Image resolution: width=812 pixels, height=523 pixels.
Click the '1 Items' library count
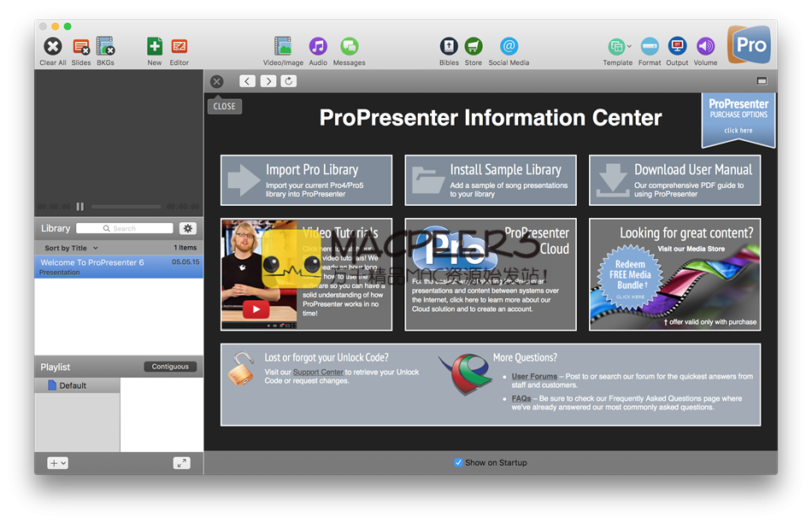(185, 248)
